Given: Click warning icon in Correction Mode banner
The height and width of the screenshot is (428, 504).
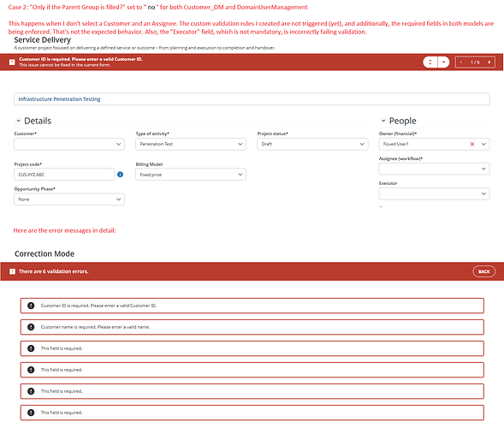Looking at the screenshot, I should click(12, 271).
